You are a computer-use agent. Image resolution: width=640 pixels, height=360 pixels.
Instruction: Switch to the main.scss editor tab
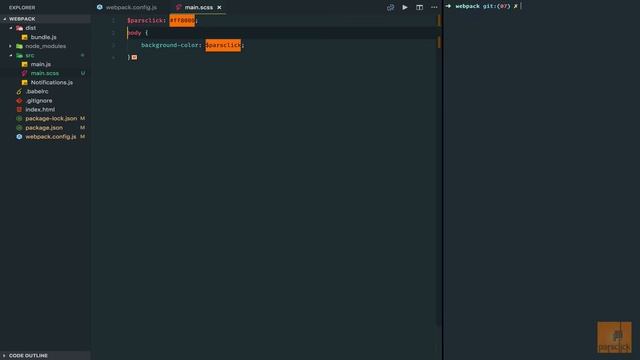point(198,7)
